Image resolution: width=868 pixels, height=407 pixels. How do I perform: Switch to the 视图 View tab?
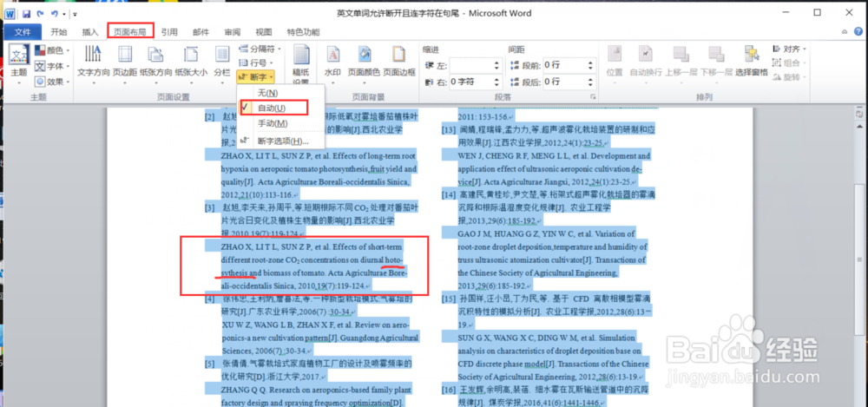pyautogui.click(x=264, y=32)
